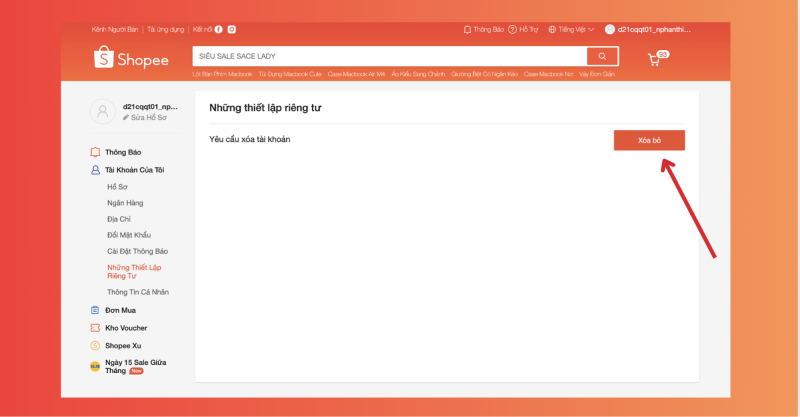Go to Đơn Mua in sidebar

120,310
